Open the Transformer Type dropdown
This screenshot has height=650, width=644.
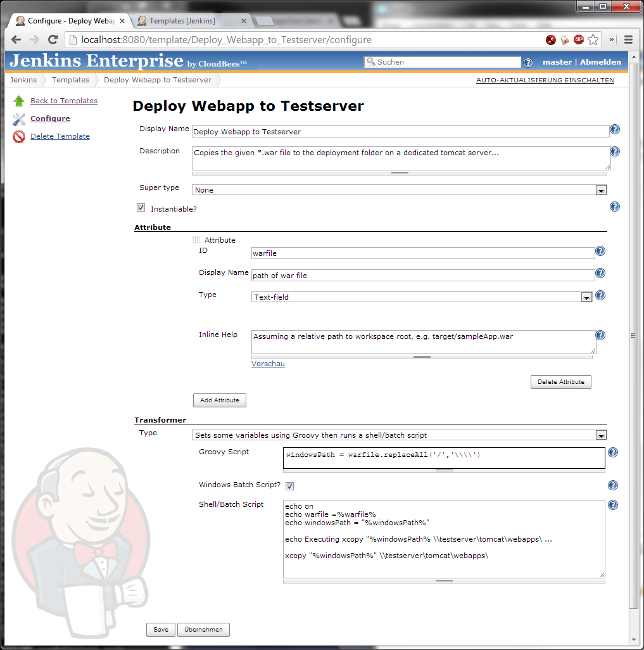click(x=399, y=435)
